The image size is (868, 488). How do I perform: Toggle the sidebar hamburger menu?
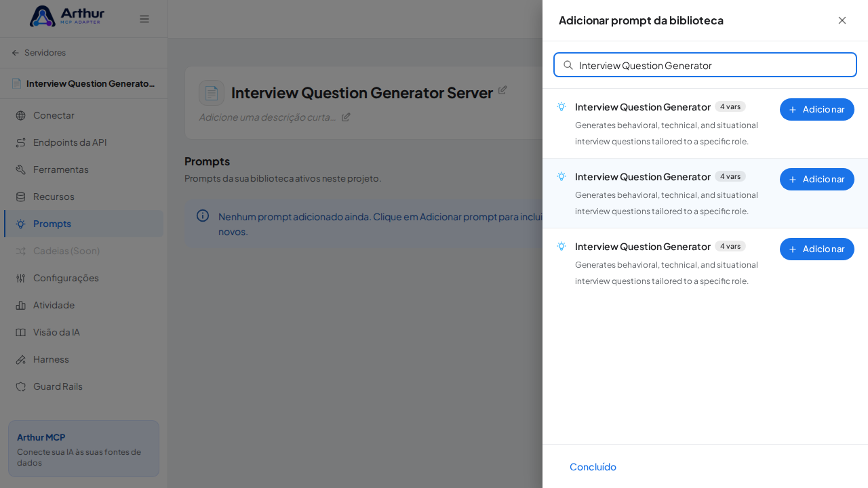pos(144,19)
